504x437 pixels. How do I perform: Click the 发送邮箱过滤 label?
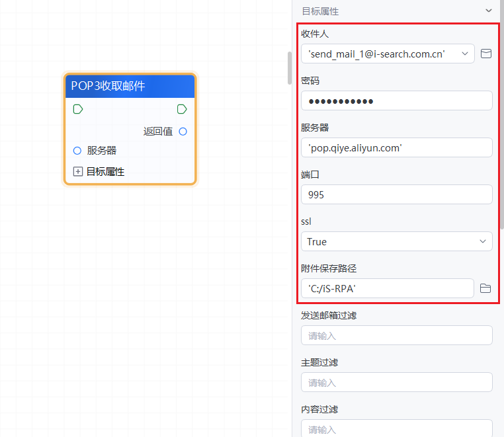(329, 315)
